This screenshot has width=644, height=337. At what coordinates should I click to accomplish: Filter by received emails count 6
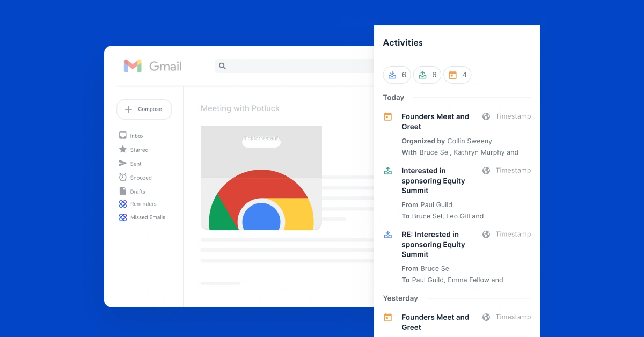point(397,75)
